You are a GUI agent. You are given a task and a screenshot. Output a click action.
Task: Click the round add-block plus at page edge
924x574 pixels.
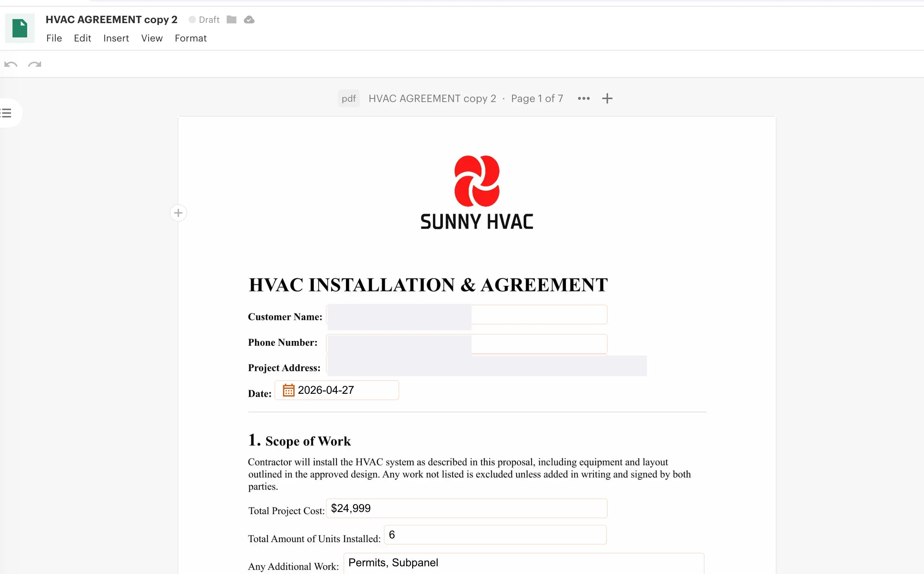pos(178,213)
